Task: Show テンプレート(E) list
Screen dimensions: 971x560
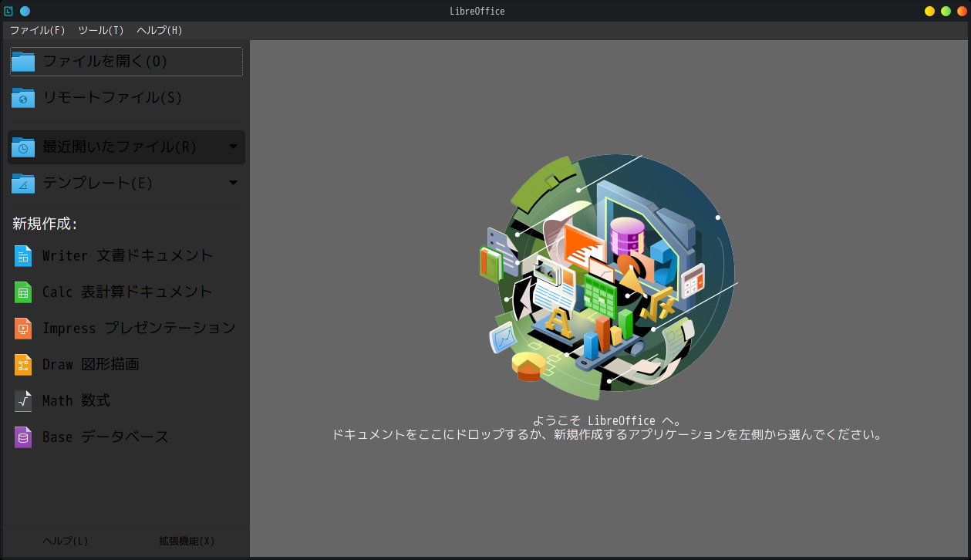Action: click(x=126, y=183)
